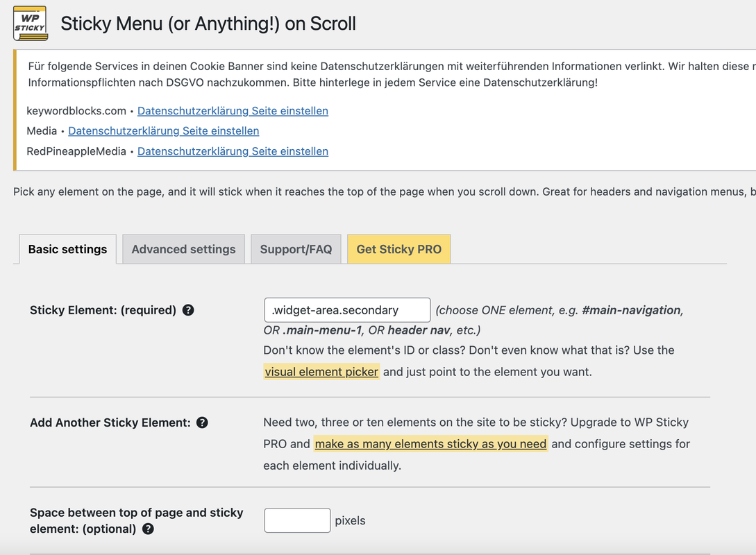This screenshot has height=555, width=756.
Task: Focus the Sticky Element input field
Action: point(347,310)
